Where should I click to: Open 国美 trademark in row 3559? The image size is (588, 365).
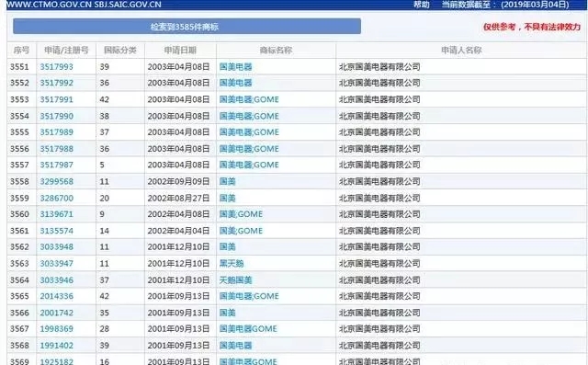click(227, 198)
